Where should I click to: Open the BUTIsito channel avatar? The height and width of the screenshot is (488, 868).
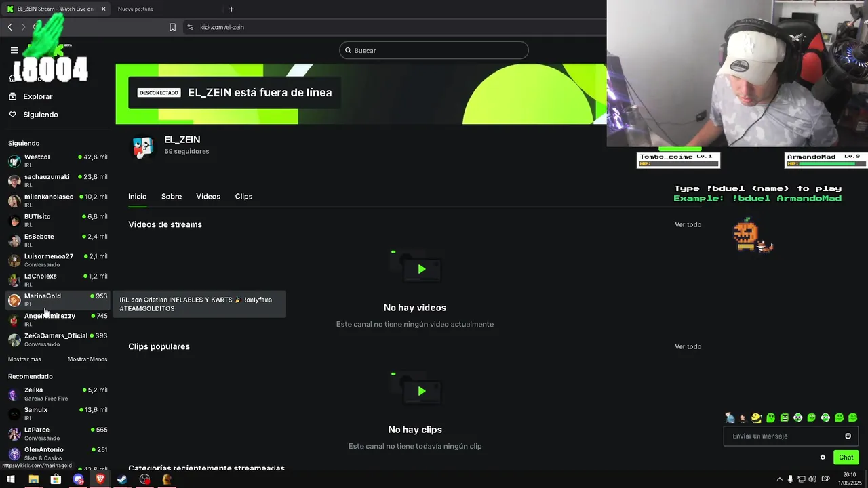(14, 221)
